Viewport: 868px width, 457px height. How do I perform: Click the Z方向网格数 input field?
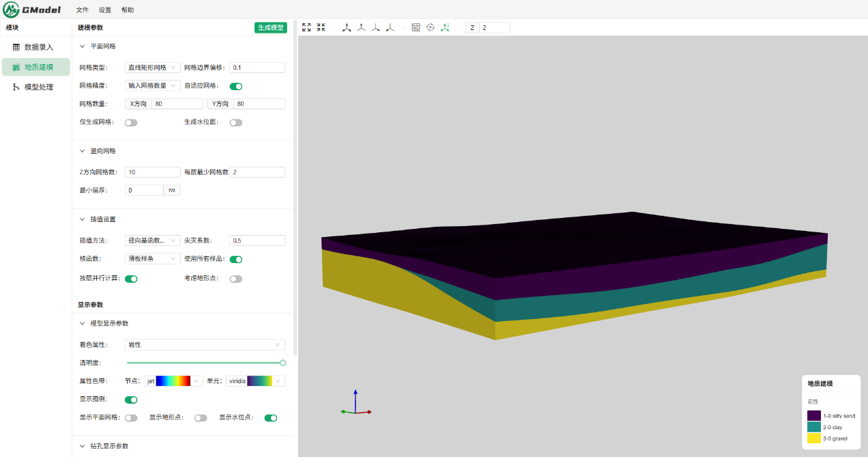[153, 172]
